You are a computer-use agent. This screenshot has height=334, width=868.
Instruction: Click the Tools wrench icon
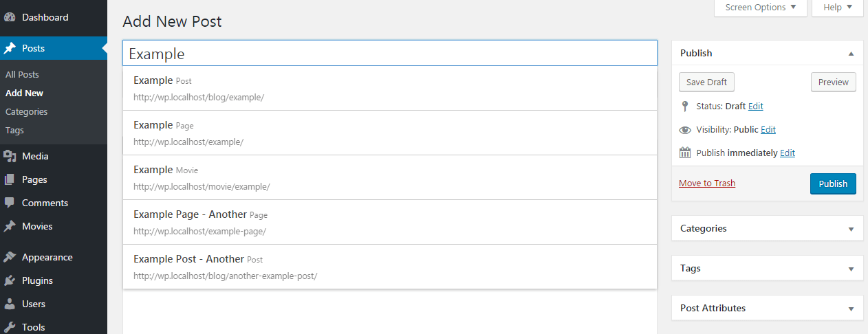(10, 327)
